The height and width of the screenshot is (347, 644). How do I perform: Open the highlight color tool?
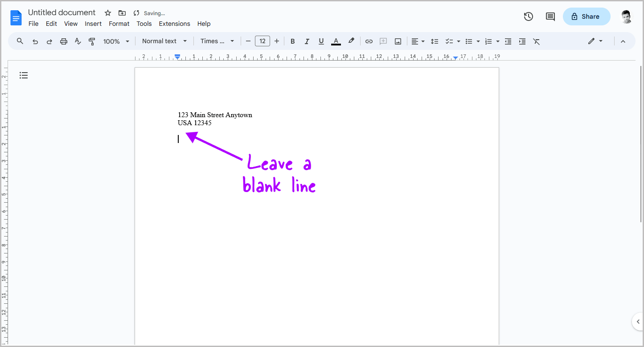351,41
